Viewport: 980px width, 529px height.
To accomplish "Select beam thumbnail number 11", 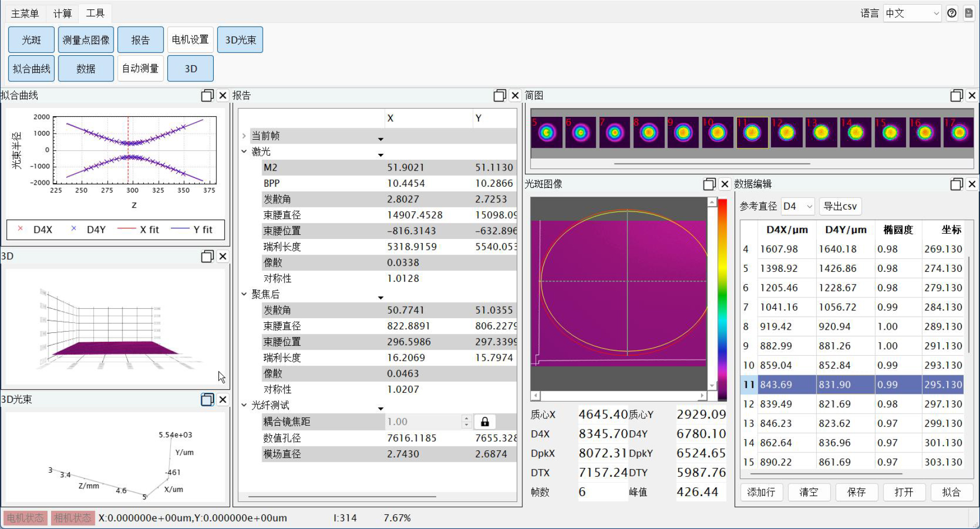I will (752, 133).
